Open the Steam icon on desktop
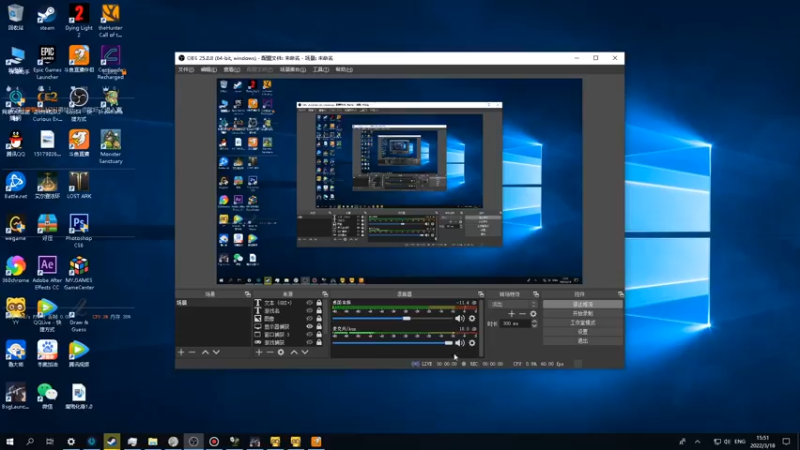Image resolution: width=800 pixels, height=450 pixels. 46,17
